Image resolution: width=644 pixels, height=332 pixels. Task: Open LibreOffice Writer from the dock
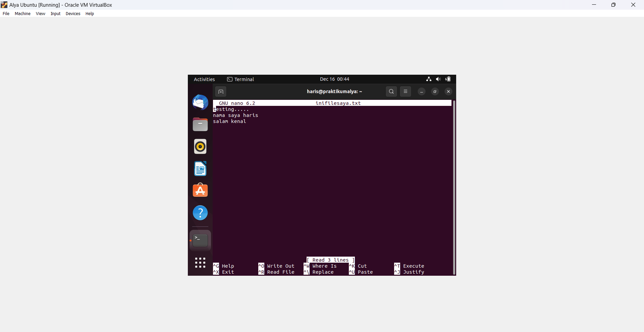[200, 169]
